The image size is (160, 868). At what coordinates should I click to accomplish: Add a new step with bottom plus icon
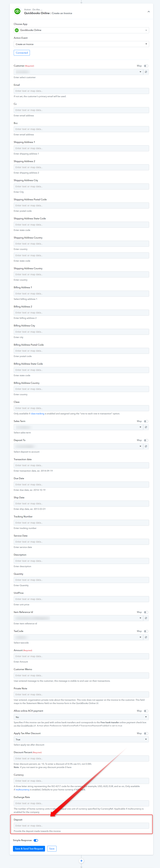[81, 861]
